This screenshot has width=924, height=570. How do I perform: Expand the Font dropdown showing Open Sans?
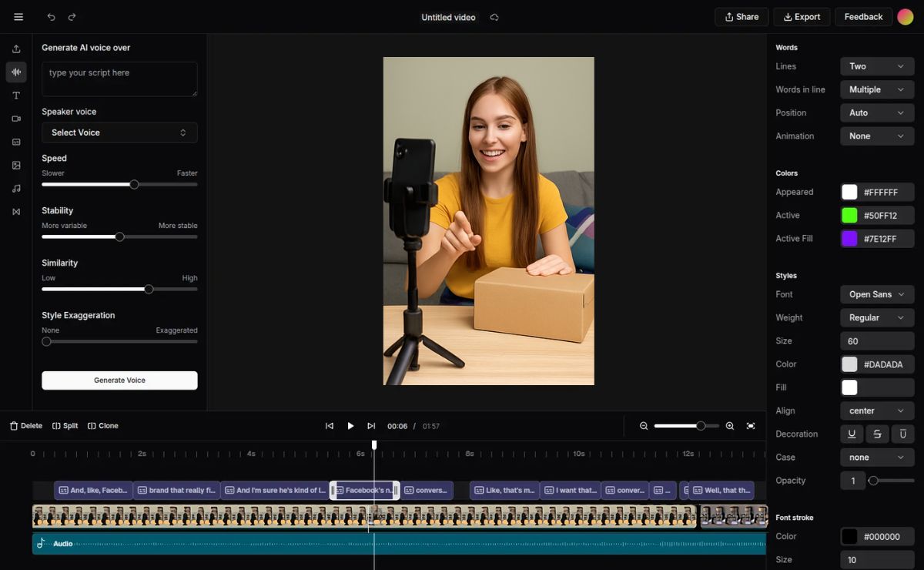pyautogui.click(x=877, y=294)
